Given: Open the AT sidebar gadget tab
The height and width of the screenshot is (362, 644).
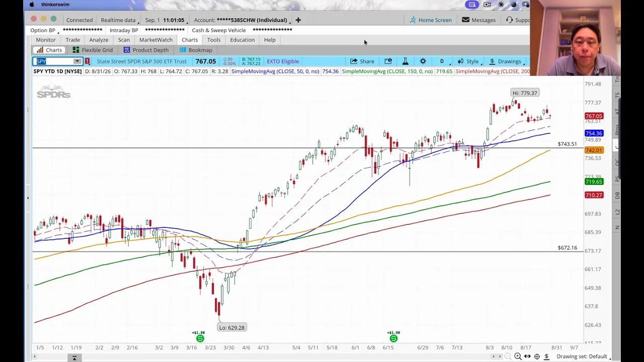Looking at the screenshot, I should click(617, 112).
